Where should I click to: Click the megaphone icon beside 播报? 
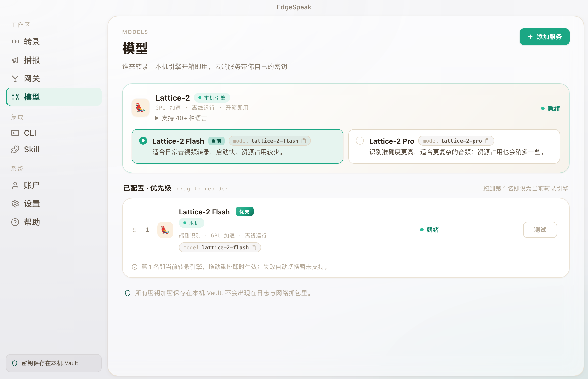click(15, 60)
